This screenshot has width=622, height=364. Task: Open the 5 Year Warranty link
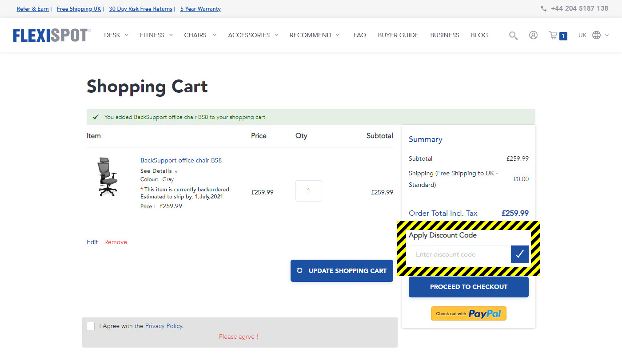pyautogui.click(x=200, y=9)
